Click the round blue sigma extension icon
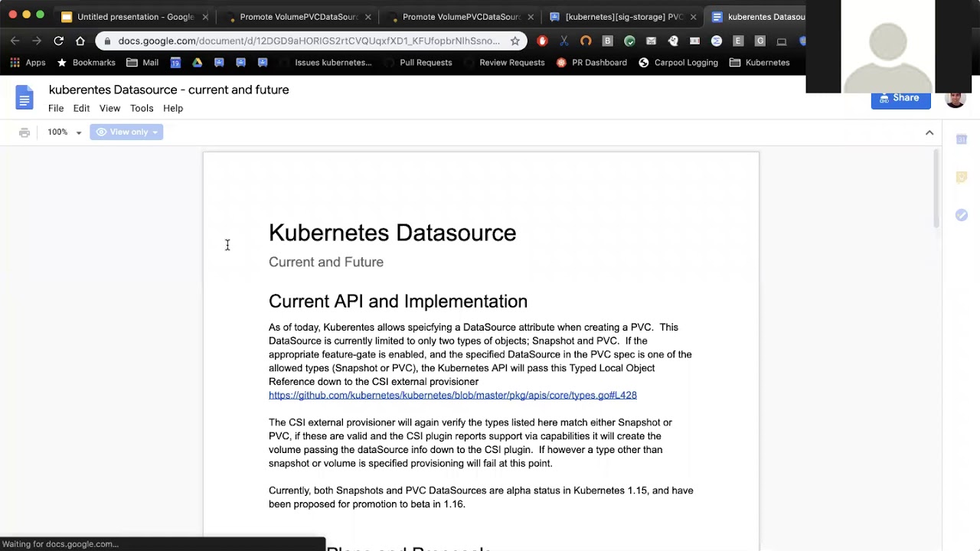 [x=717, y=41]
